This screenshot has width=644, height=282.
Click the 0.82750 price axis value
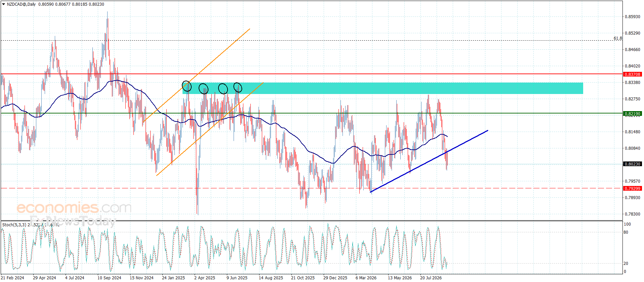[632, 99]
